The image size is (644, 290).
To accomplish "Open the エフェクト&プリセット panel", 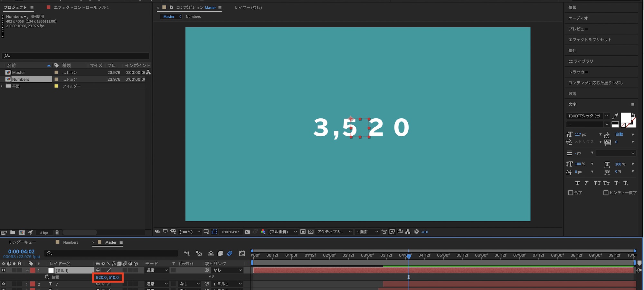I will tap(590, 40).
